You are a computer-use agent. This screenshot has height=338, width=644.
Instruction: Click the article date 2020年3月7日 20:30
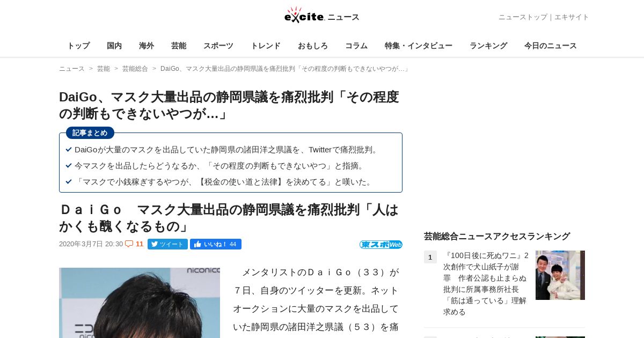pyautogui.click(x=91, y=244)
